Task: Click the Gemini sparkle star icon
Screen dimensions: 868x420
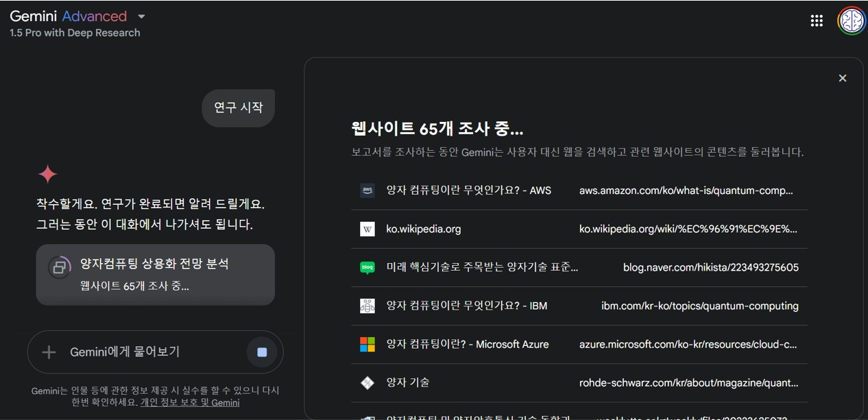Action: point(47,174)
